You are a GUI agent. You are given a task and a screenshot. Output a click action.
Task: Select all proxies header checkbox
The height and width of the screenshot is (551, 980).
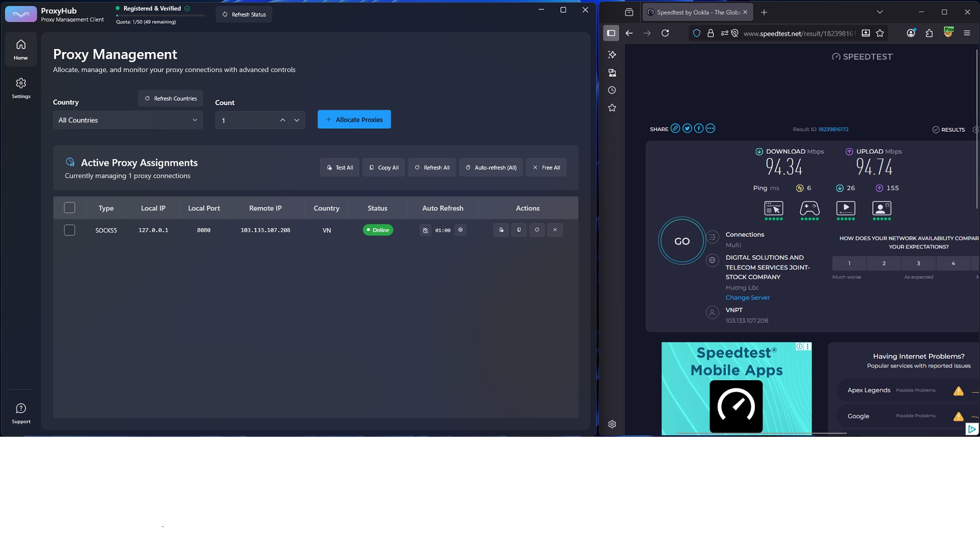pyautogui.click(x=69, y=208)
